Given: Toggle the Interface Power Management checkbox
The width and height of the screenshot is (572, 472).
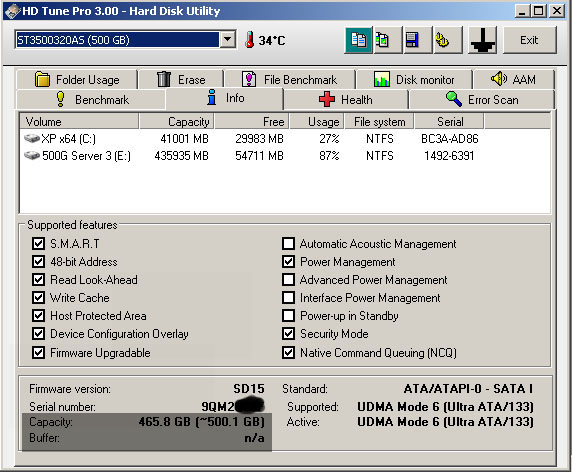Looking at the screenshot, I should click(289, 298).
